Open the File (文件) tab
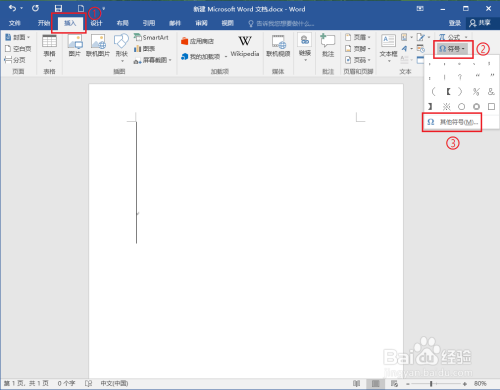500x390 pixels. coord(15,23)
